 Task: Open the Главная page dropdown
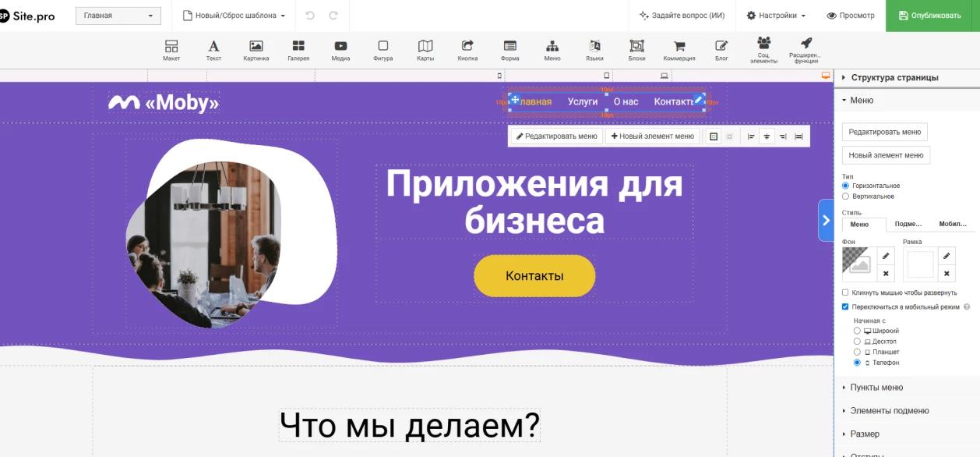click(x=118, y=16)
